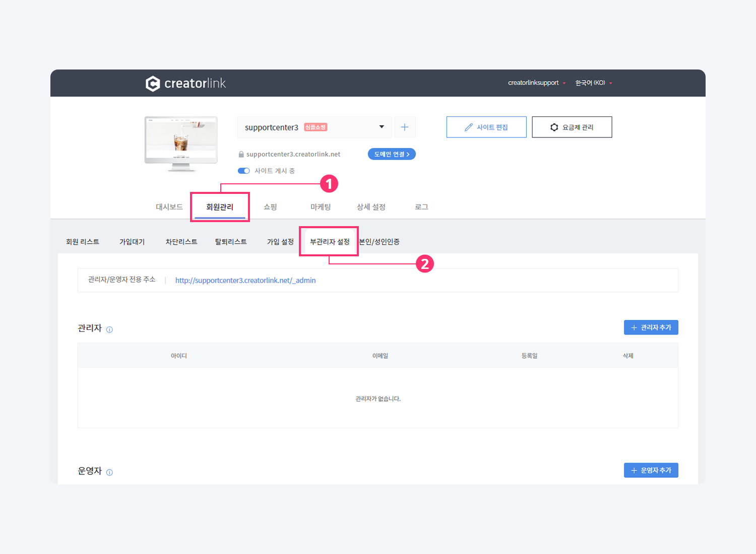Open the supportcenter3 _admin address link

tap(245, 281)
